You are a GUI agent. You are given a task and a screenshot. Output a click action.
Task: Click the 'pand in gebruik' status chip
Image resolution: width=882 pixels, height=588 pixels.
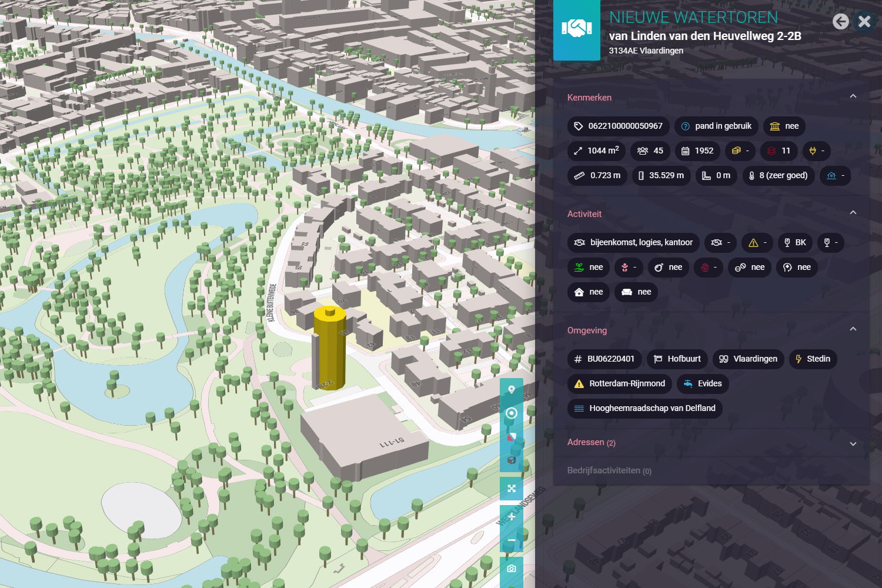point(716,126)
